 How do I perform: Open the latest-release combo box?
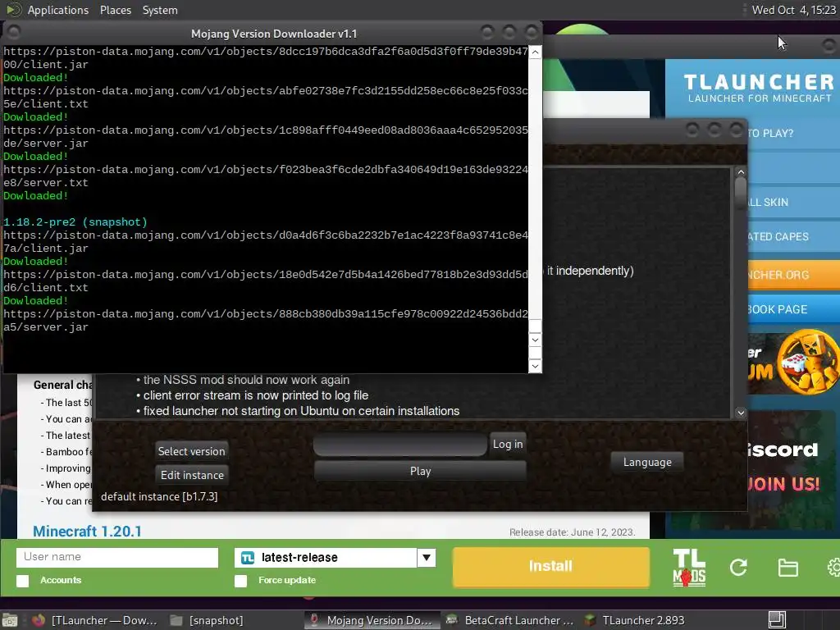335,558
